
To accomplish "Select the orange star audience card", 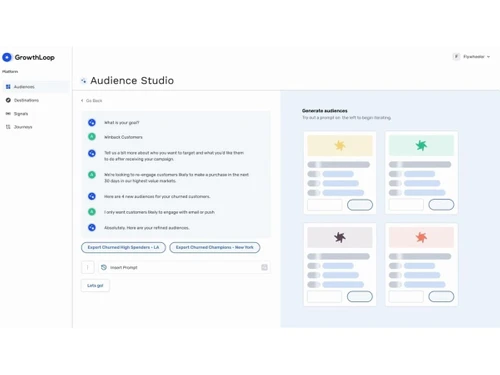I will 421,265.
